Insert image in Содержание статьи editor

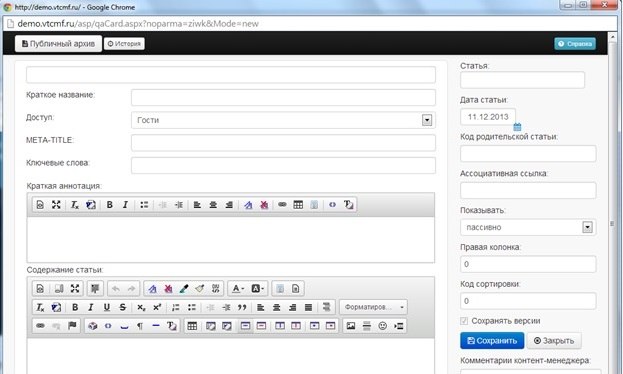pyautogui.click(x=351, y=326)
